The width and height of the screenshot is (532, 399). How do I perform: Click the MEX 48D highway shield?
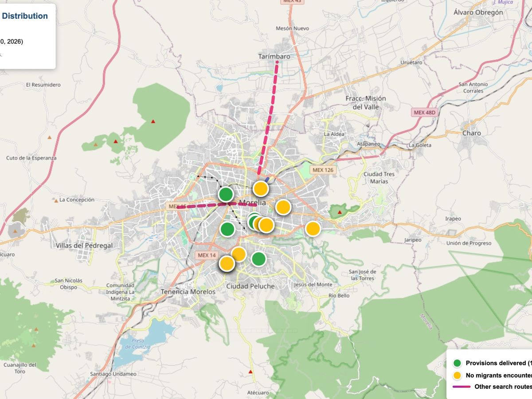click(425, 113)
